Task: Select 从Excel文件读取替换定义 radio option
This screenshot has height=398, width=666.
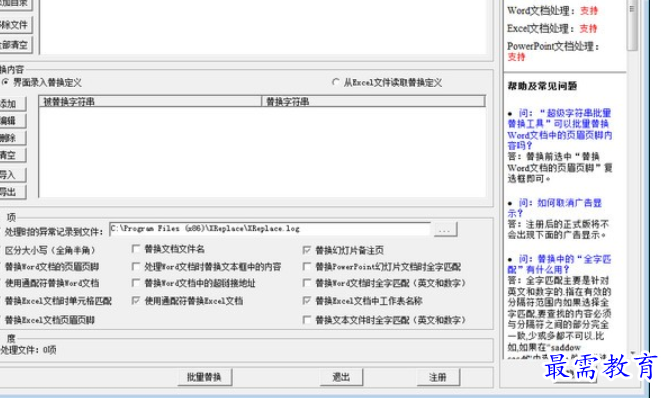Action: point(336,82)
